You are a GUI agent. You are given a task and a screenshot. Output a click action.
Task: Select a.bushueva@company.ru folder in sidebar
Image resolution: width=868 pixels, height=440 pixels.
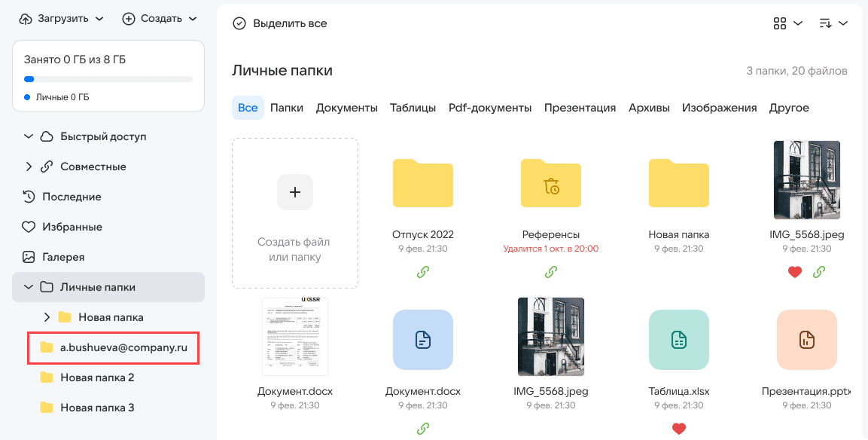coord(114,347)
